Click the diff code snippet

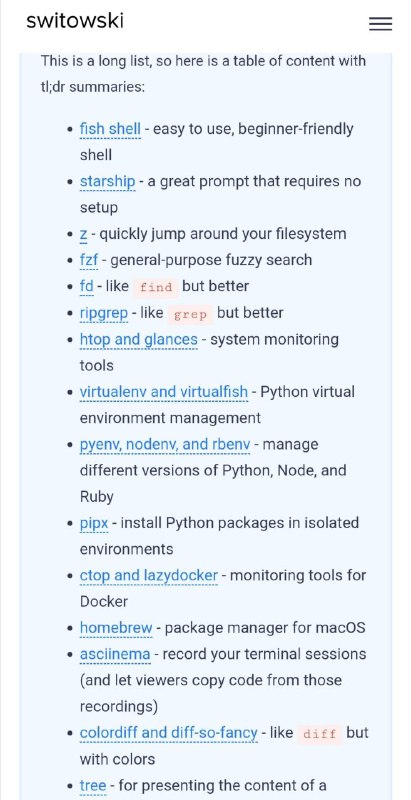pos(320,734)
